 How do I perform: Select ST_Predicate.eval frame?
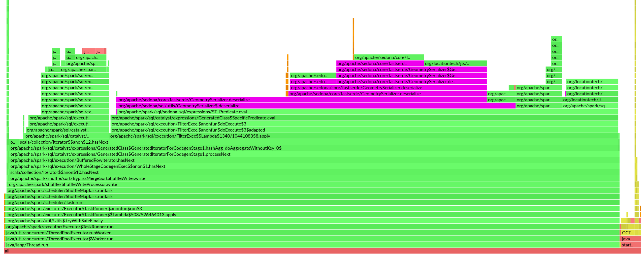tap(368, 112)
